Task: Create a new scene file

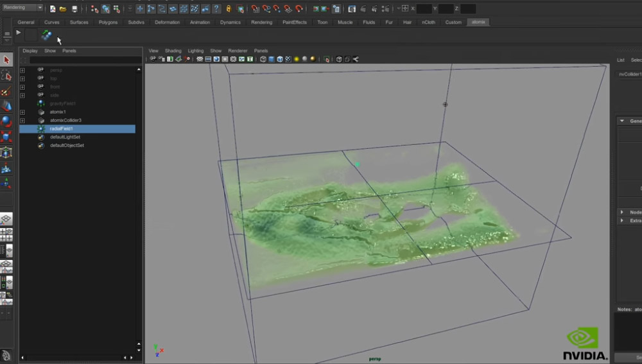Action: (x=53, y=8)
